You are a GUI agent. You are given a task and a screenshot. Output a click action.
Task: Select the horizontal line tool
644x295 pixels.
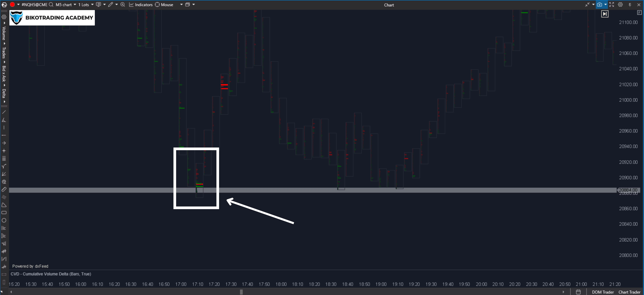point(4,135)
